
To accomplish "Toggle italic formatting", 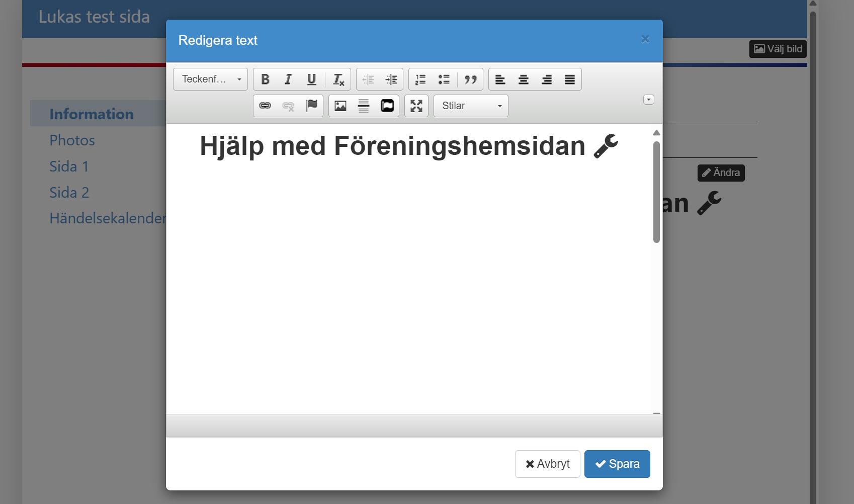I will [x=288, y=79].
